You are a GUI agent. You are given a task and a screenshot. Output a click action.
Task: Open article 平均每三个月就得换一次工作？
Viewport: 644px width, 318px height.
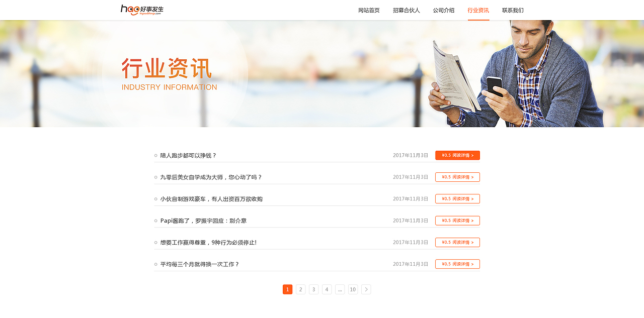pos(200,264)
